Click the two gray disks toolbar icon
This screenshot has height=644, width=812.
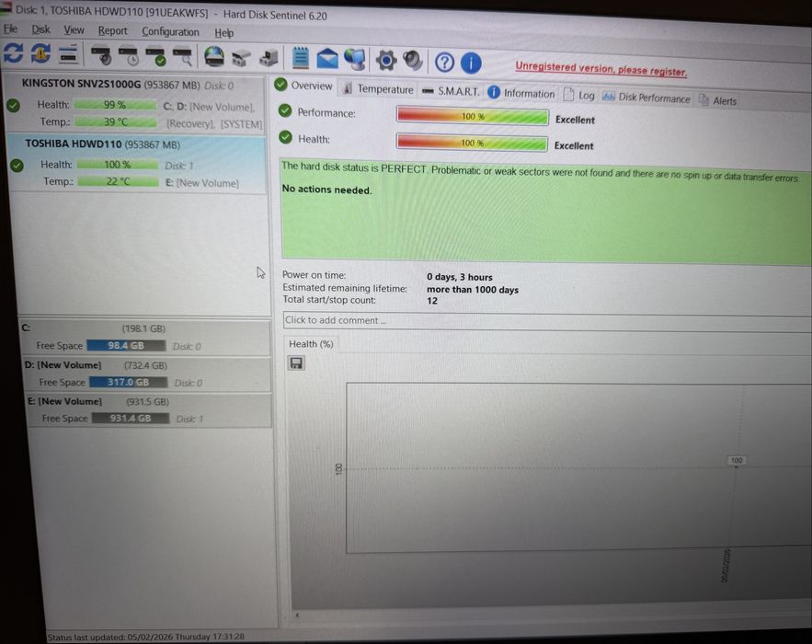pyautogui.click(x=241, y=58)
